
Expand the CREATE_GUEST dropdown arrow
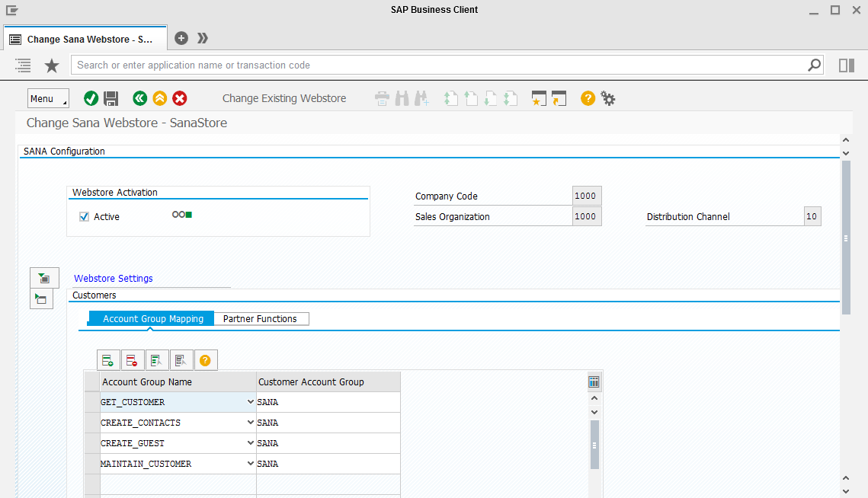pyautogui.click(x=250, y=443)
